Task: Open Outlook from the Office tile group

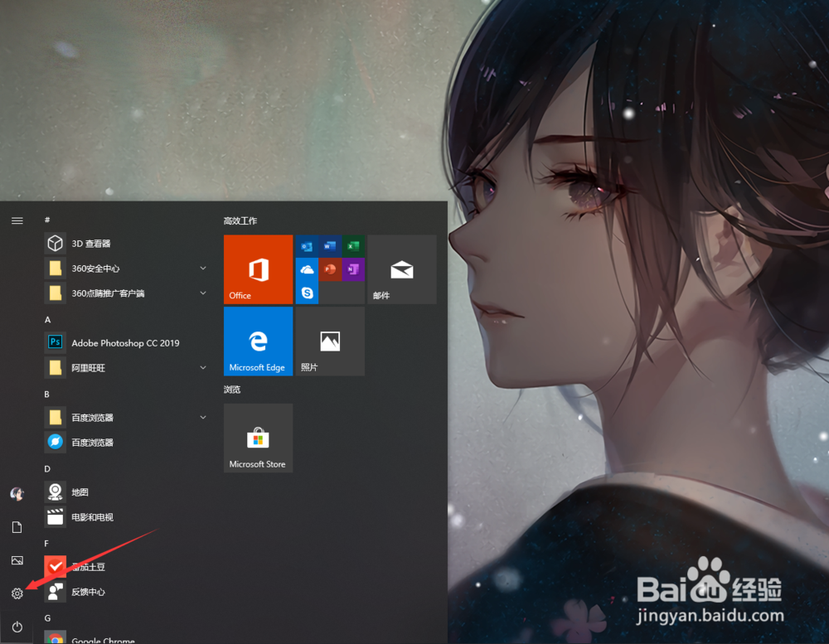Action: click(x=307, y=246)
